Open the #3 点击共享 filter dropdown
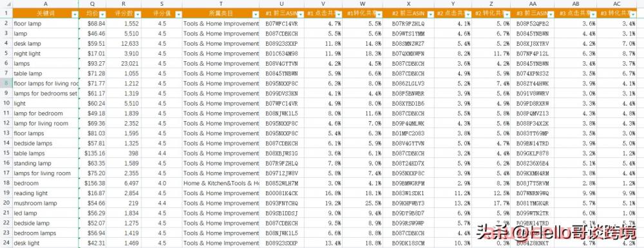Image resolution: width=644 pixels, height=248 pixels. pyautogui.click(x=592, y=14)
